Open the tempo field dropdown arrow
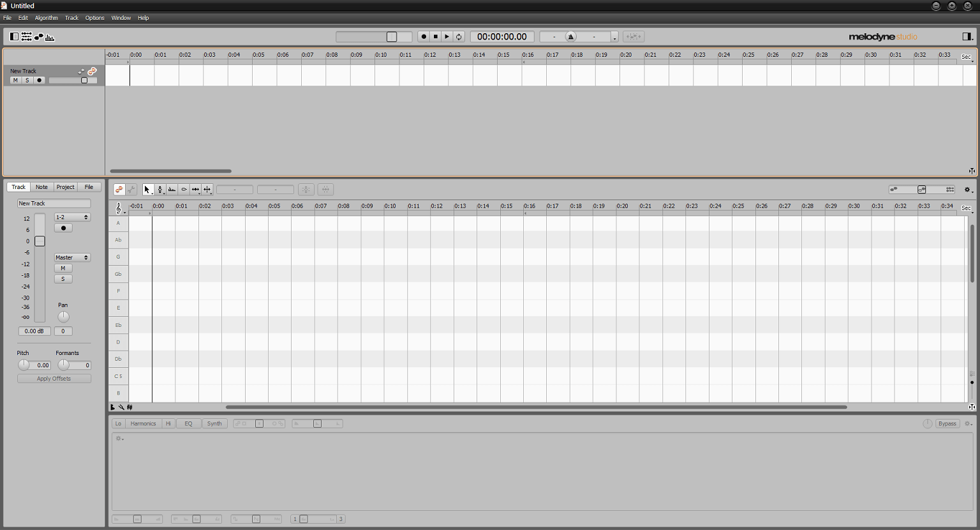The image size is (980, 530). [614, 38]
